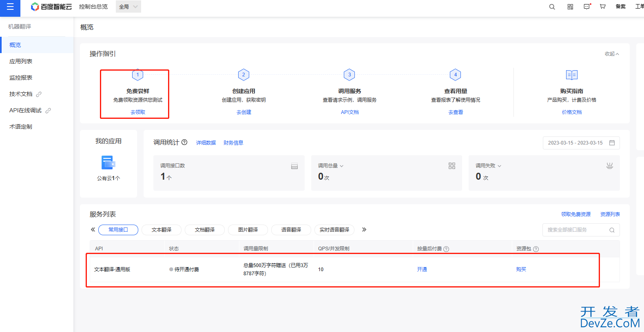This screenshot has height=332, width=644.
Task: Click the calendar icon in date range
Action: (x=612, y=143)
